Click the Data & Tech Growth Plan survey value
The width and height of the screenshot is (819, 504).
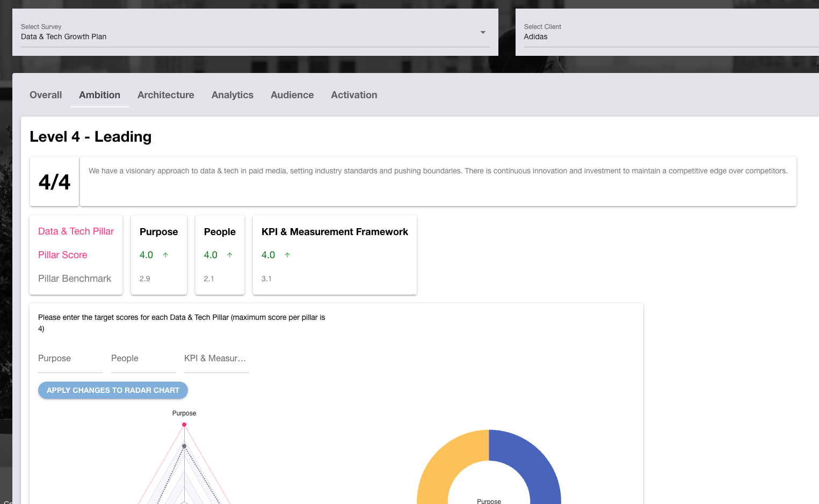(63, 36)
